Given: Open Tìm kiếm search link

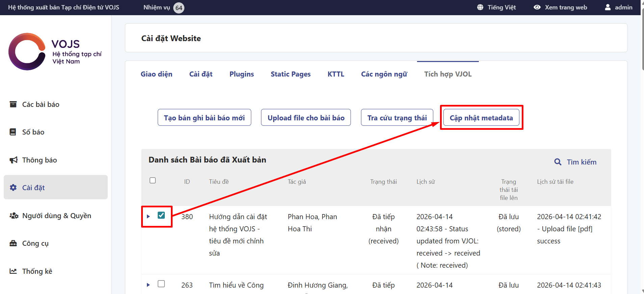Looking at the screenshot, I should pos(575,162).
